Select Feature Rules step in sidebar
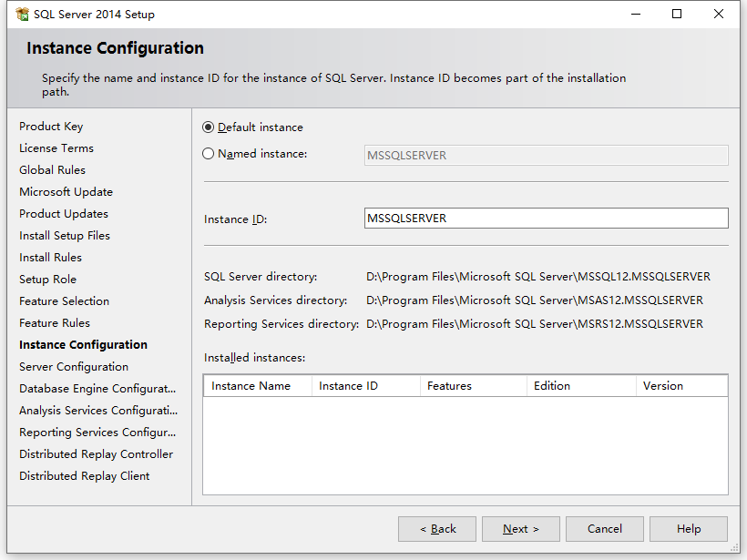 click(55, 323)
